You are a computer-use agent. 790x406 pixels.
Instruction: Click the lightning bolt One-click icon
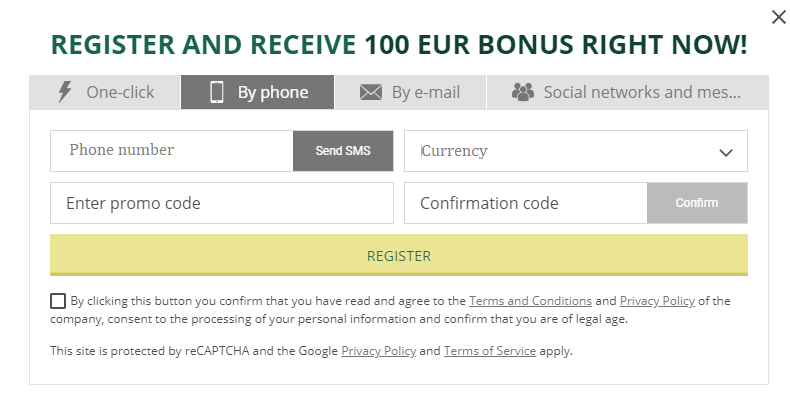pos(65,92)
